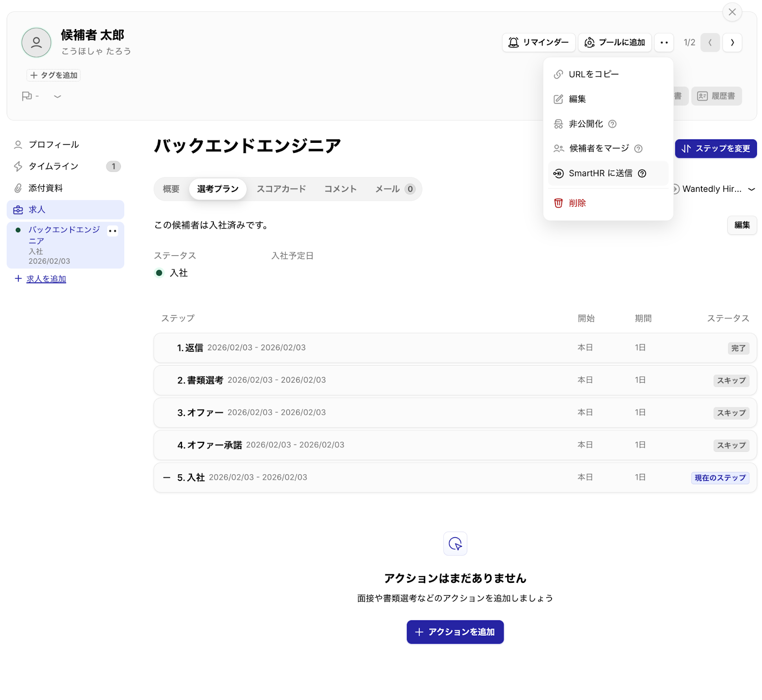Select URLをコピー from the menu

pos(593,74)
